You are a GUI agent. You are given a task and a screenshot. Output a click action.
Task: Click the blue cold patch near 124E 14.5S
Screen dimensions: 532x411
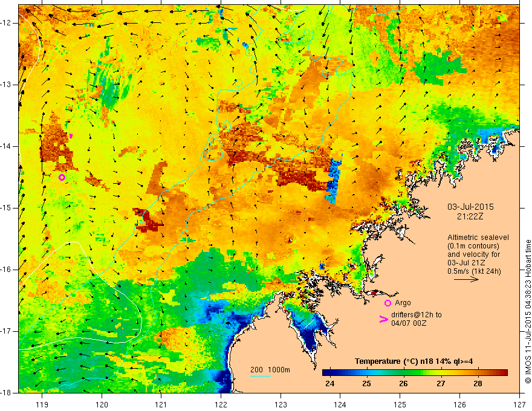pyautogui.click(x=334, y=181)
